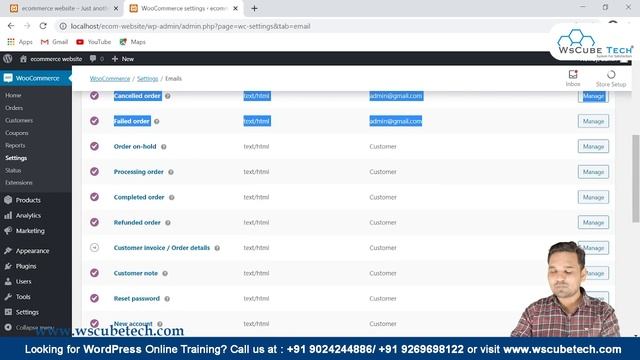Open WooCommerce Settings submenu item
640x360 pixels.
point(16,158)
